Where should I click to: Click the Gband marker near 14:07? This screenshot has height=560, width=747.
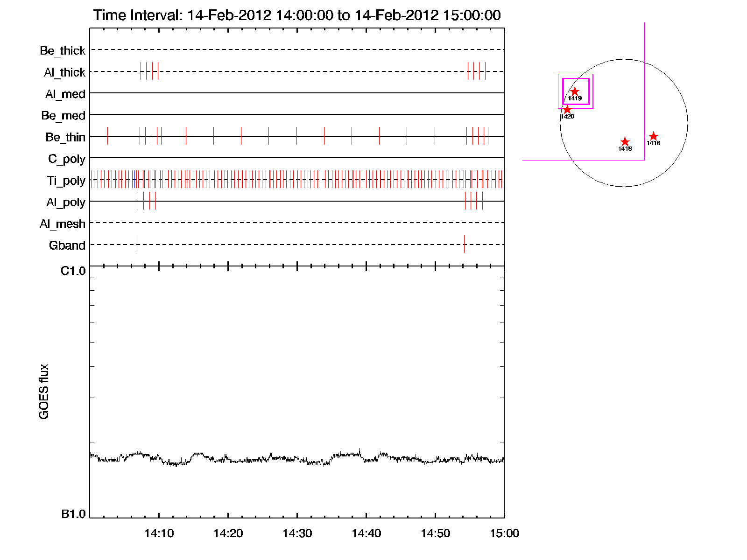137,244
